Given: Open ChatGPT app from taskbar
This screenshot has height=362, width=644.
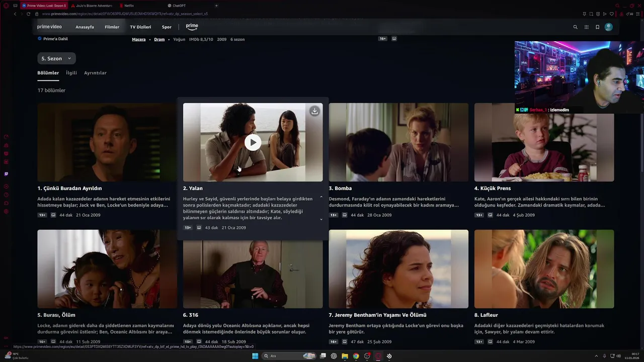Looking at the screenshot, I should [x=334, y=356].
